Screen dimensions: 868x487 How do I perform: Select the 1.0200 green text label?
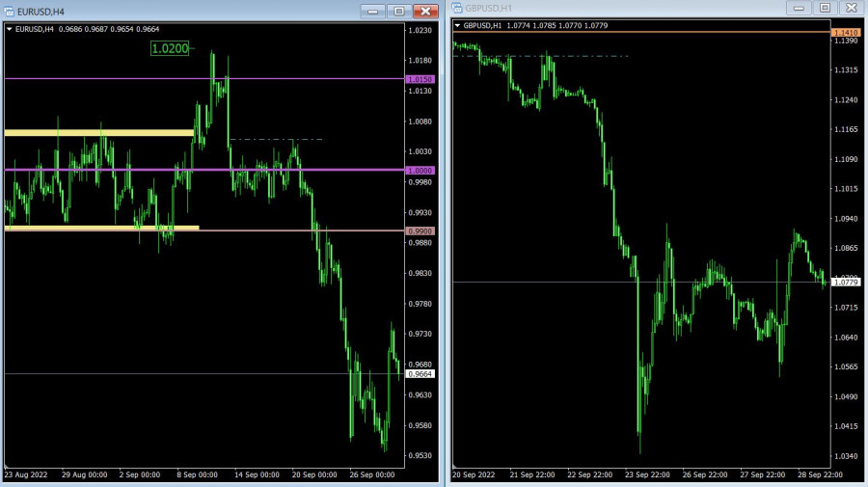click(170, 48)
